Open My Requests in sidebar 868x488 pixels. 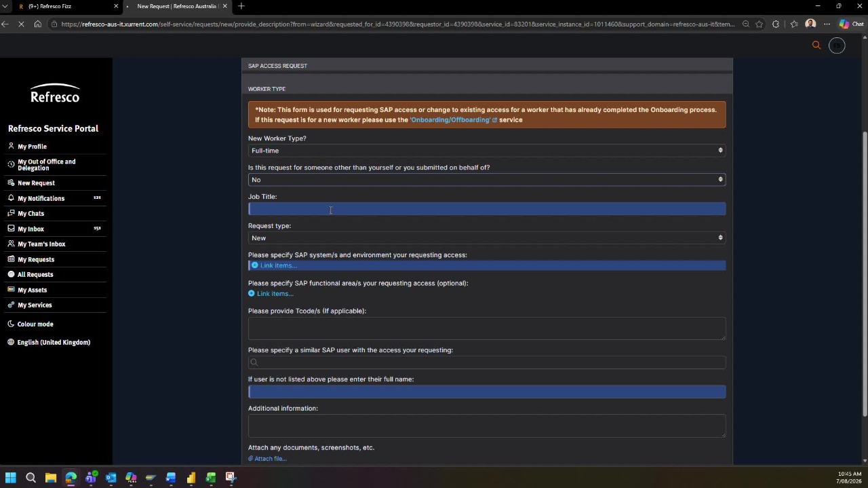(x=36, y=259)
